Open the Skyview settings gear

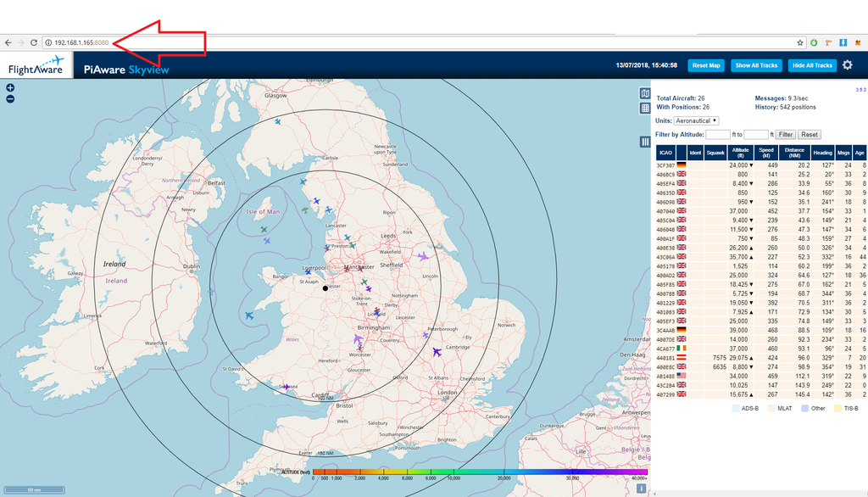[x=847, y=65]
